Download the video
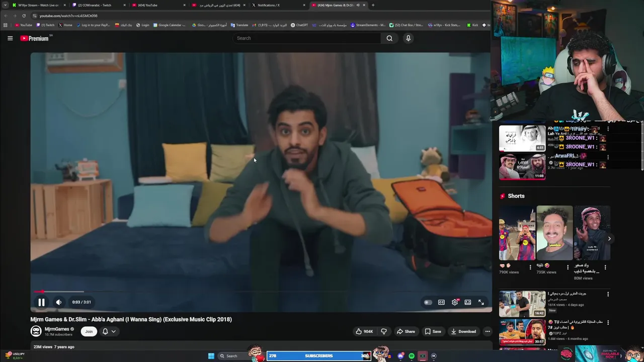 (x=463, y=331)
